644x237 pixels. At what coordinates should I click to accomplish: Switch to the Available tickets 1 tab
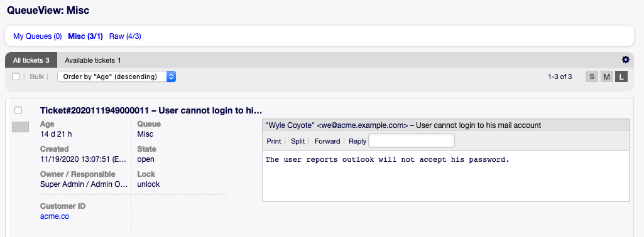click(93, 60)
